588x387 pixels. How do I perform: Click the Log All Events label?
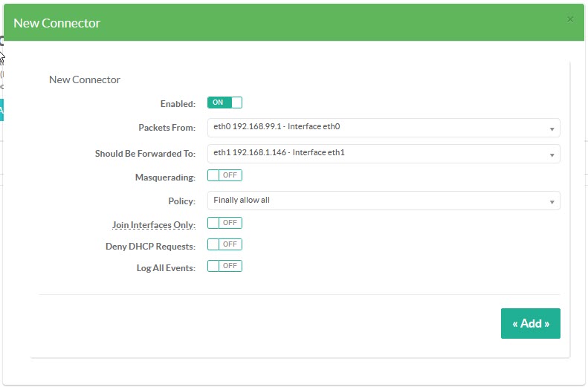(x=166, y=268)
